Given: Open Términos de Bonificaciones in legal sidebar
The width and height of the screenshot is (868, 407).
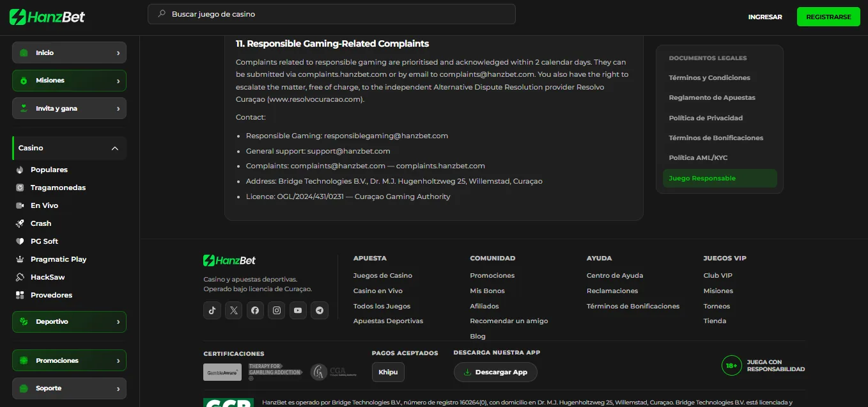Looking at the screenshot, I should point(716,138).
